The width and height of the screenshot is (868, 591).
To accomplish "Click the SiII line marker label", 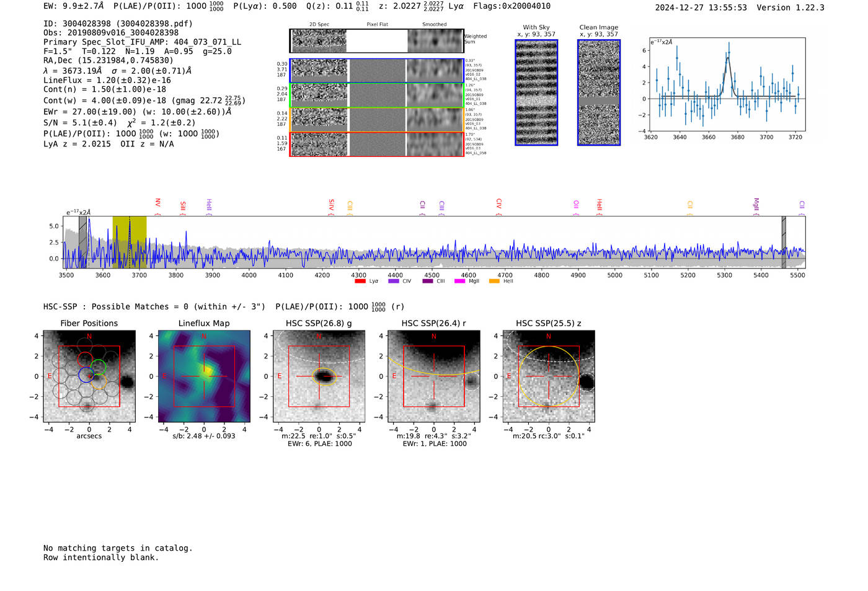I will tap(183, 206).
